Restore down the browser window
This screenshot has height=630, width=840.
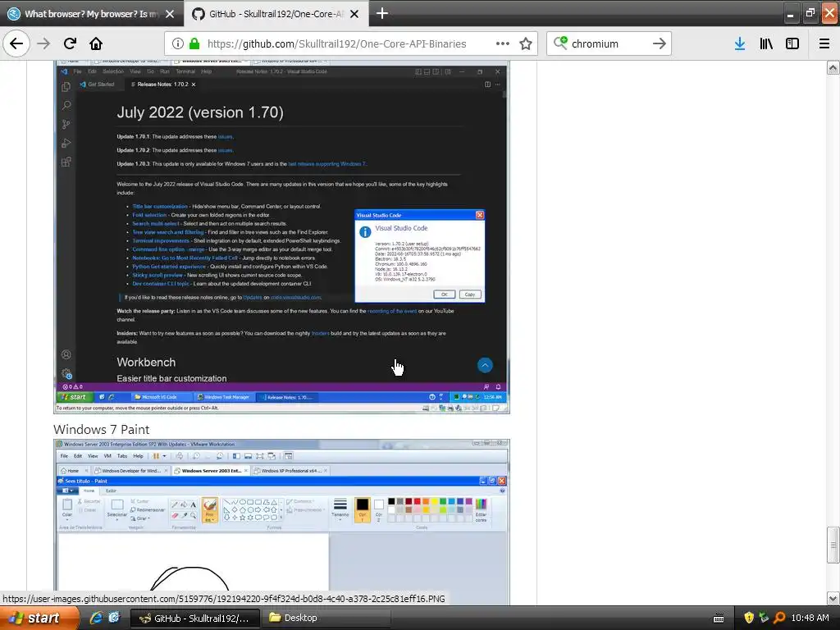click(x=810, y=14)
